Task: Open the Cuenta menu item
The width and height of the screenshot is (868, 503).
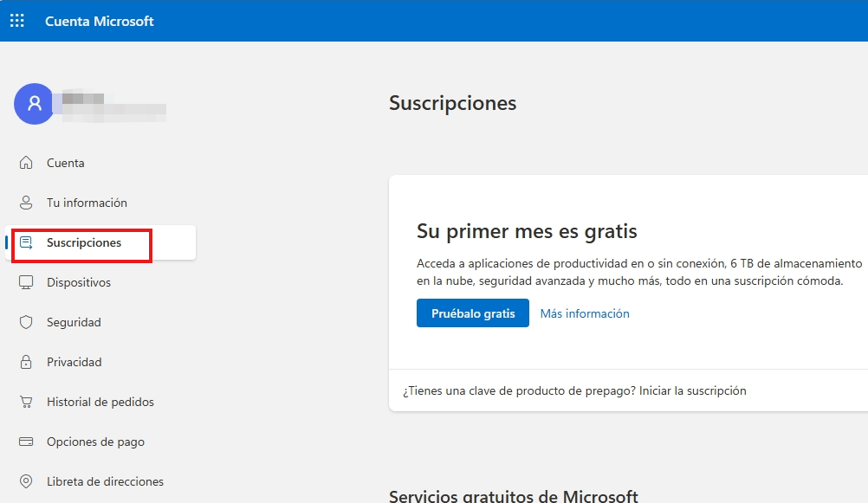Action: [x=65, y=163]
